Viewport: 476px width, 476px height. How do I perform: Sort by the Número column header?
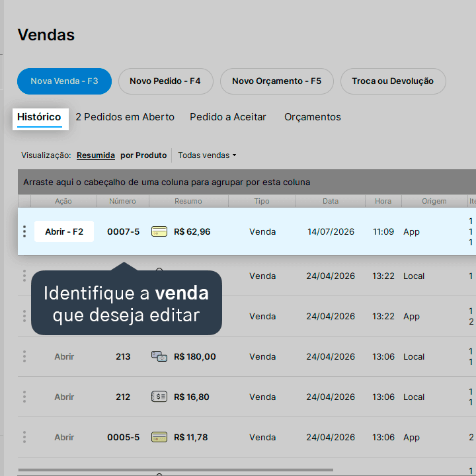123,201
